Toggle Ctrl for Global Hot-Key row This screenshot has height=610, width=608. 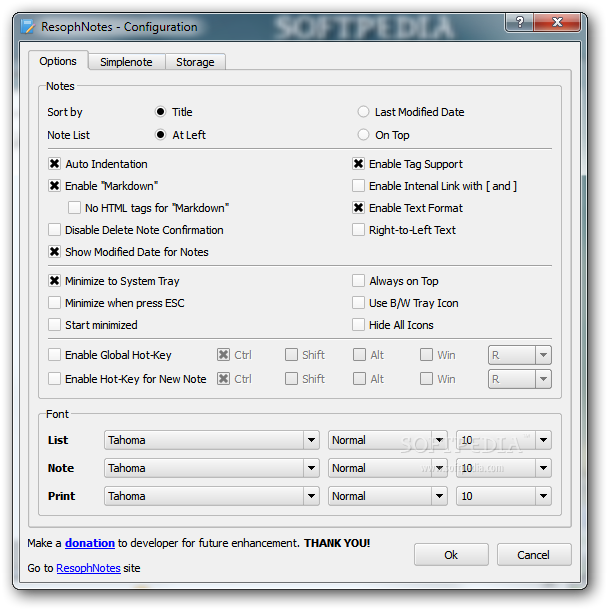coord(223,355)
